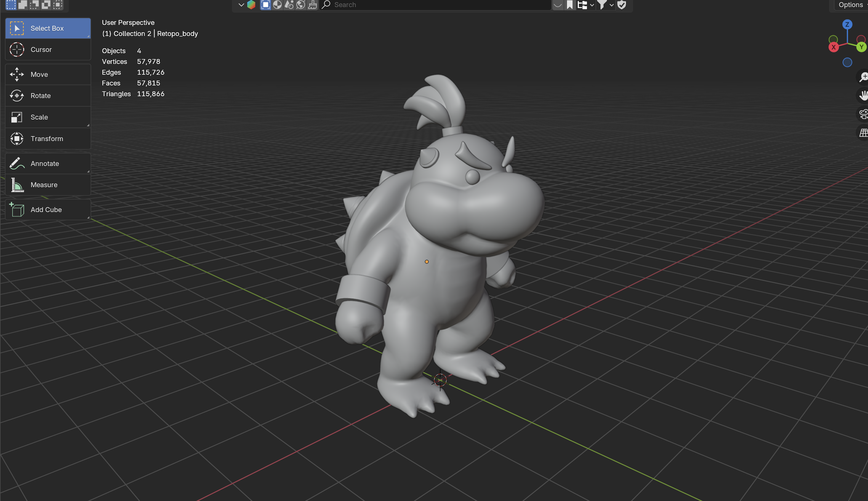This screenshot has height=501, width=868.
Task: Switch to perspective/orthographic grid icon
Action: click(863, 133)
